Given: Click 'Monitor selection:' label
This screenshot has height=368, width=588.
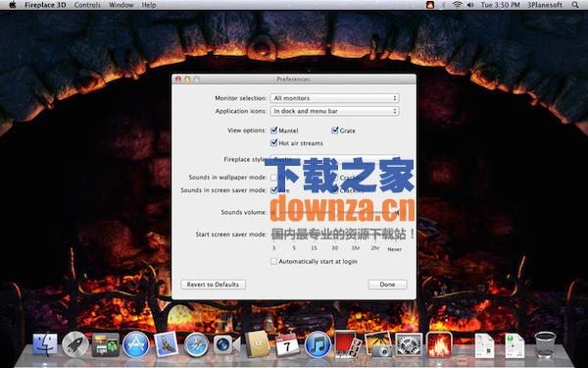Looking at the screenshot, I should 241,98.
